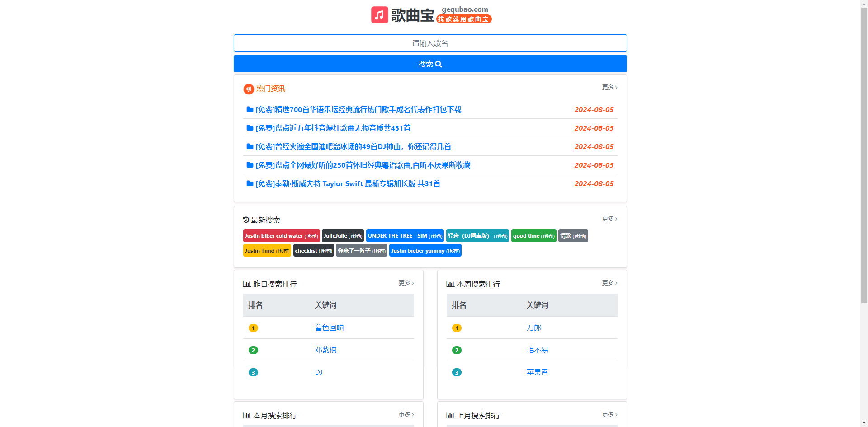
Task: Open 更多 link in 最新搜索 section
Action: click(x=609, y=219)
